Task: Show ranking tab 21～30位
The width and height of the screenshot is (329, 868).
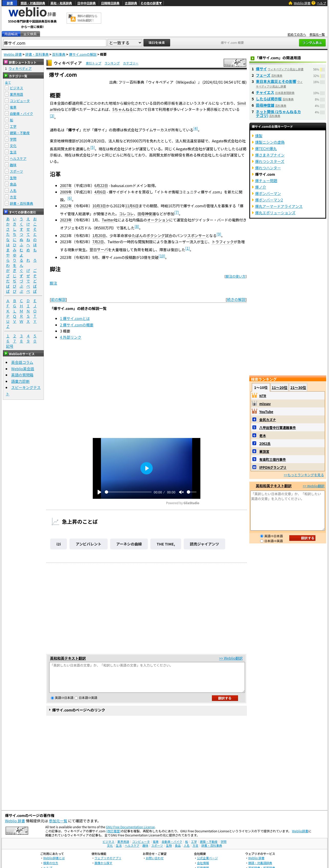Action: pyautogui.click(x=298, y=387)
